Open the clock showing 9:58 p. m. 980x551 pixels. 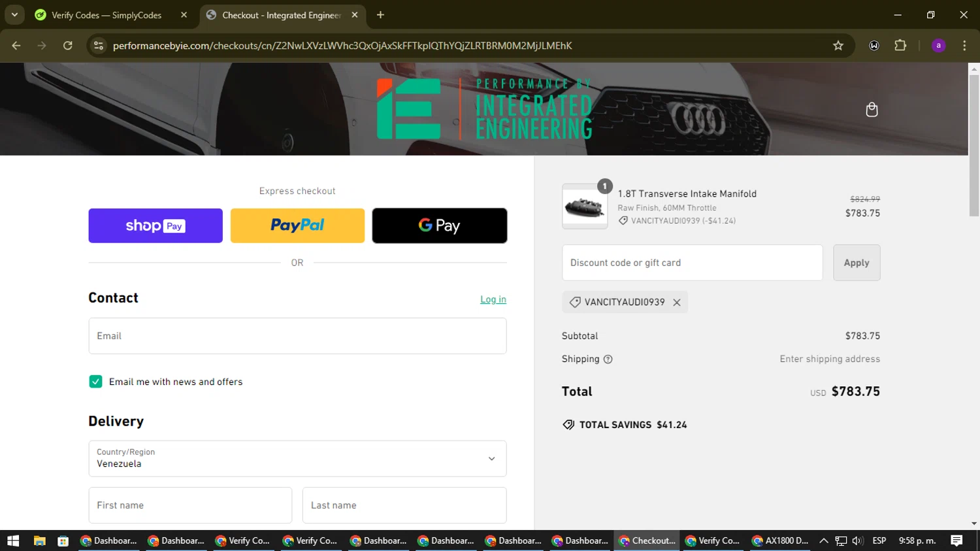917,541
